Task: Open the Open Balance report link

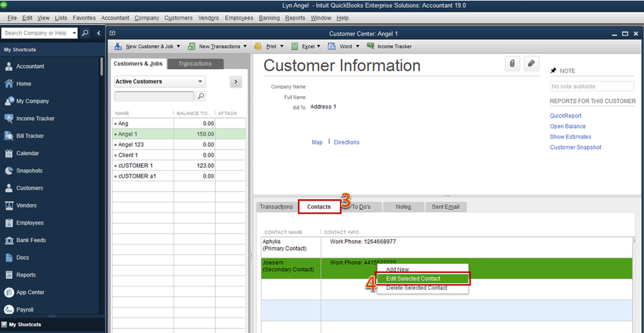Action: [x=567, y=126]
